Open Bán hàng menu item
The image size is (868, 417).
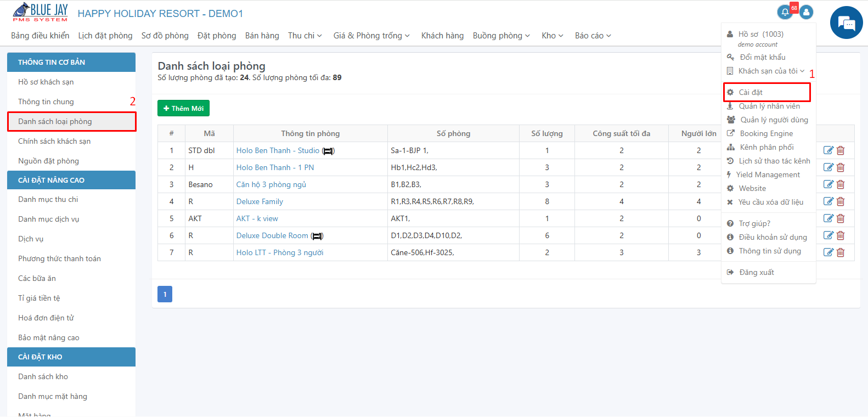[262, 36]
